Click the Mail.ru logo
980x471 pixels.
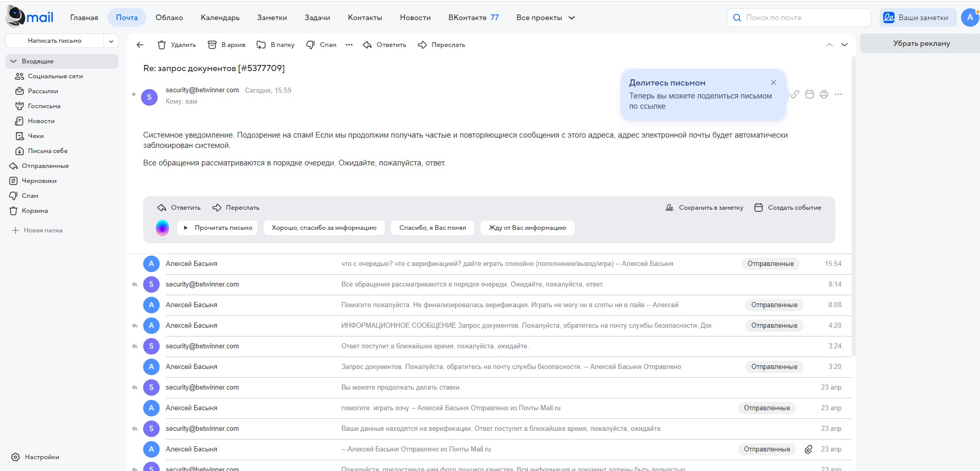coord(29,17)
